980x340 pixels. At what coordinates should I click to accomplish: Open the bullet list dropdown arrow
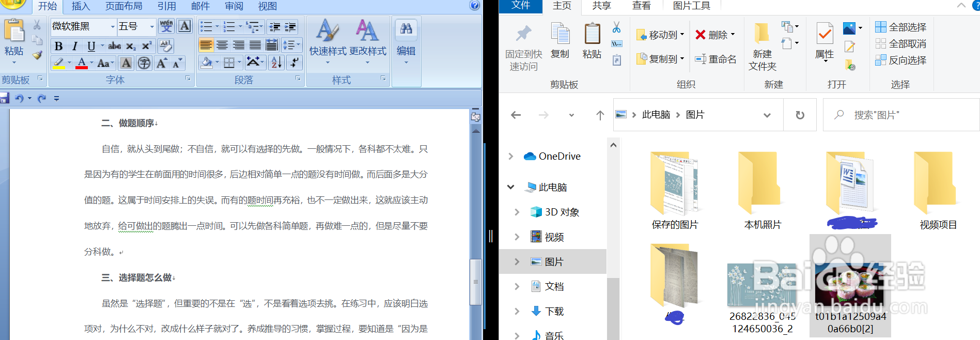pos(217,27)
